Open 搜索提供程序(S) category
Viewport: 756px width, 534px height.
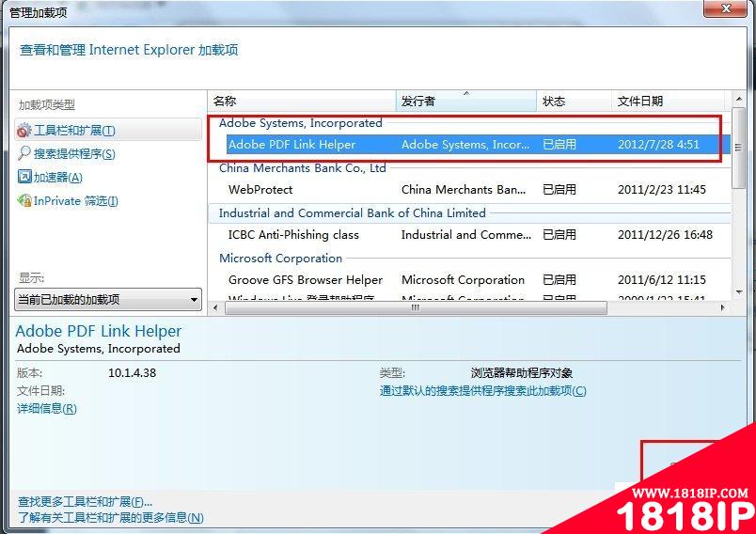coord(74,154)
